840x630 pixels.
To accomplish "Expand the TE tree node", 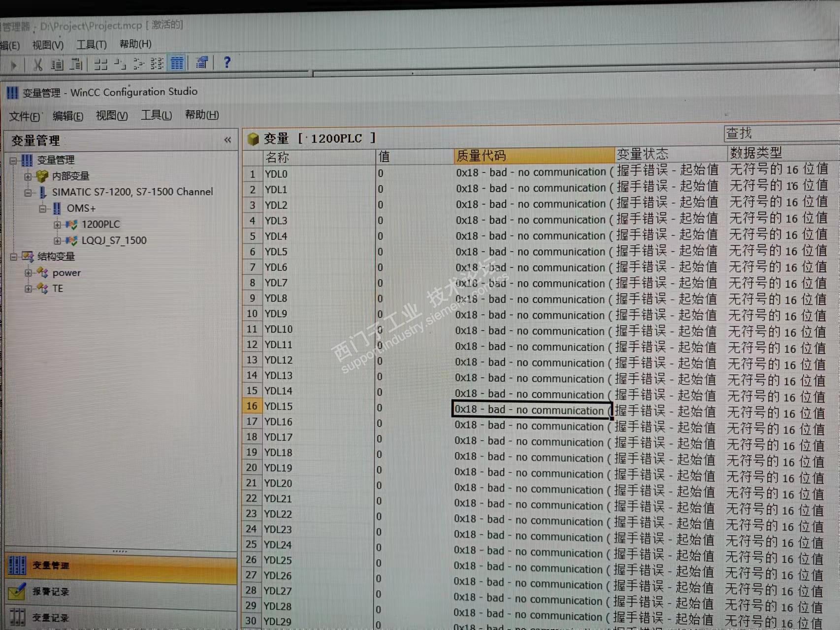I will tap(28, 289).
